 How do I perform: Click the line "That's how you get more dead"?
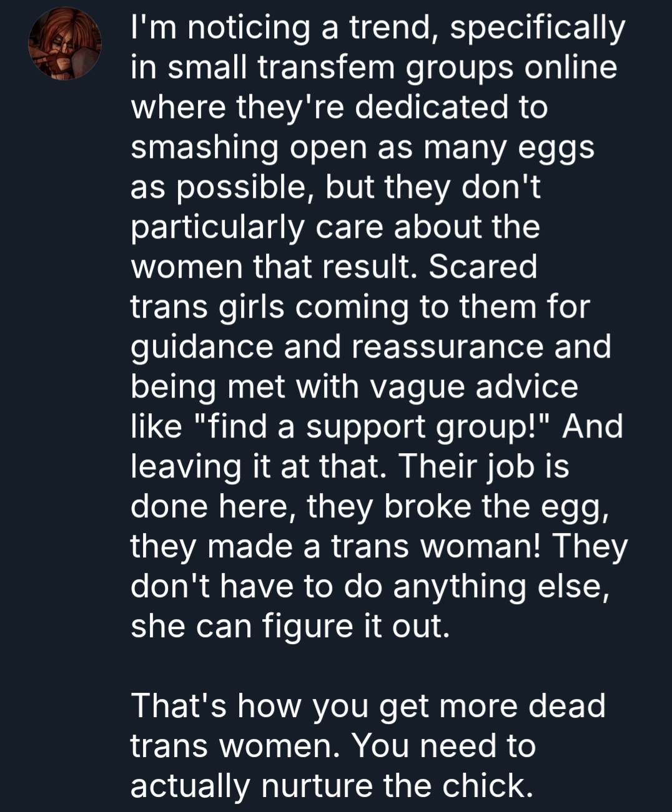pyautogui.click(x=368, y=706)
